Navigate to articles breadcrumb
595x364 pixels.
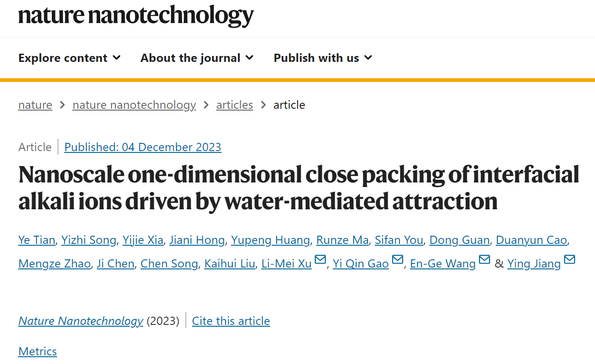tap(235, 105)
